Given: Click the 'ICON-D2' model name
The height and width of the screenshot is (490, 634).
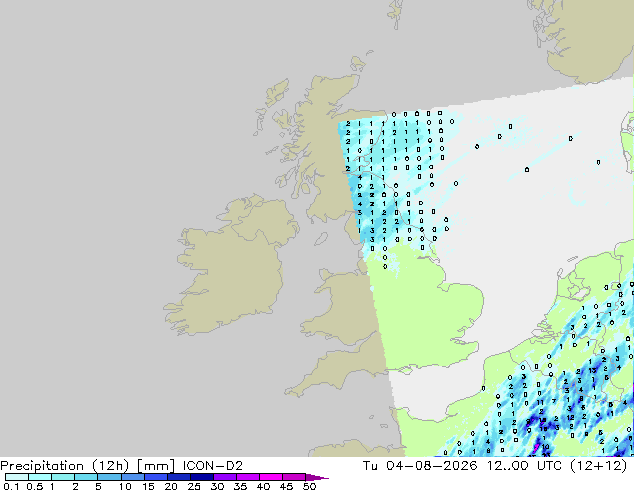Looking at the screenshot, I should [x=213, y=466].
